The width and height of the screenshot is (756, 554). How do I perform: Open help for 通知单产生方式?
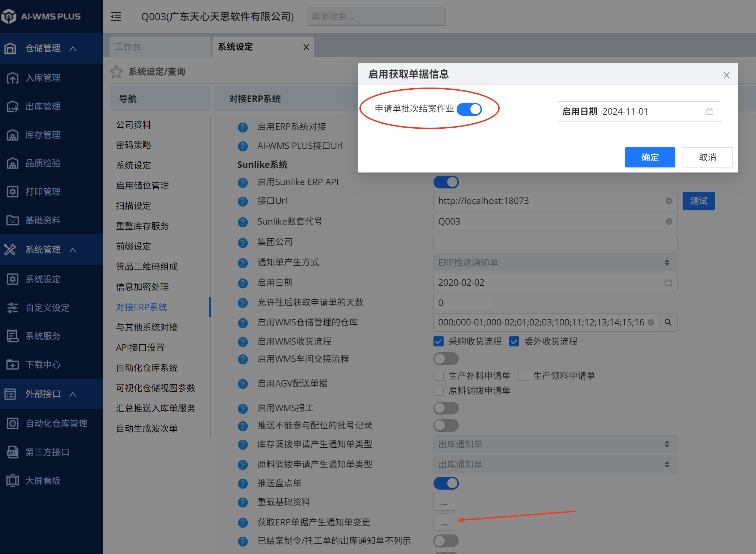pos(243,263)
